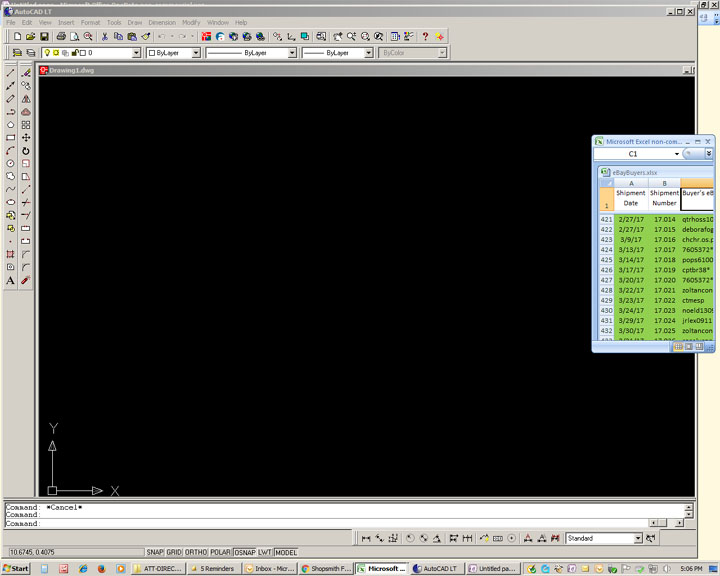Open the Dimension menu

(162, 23)
